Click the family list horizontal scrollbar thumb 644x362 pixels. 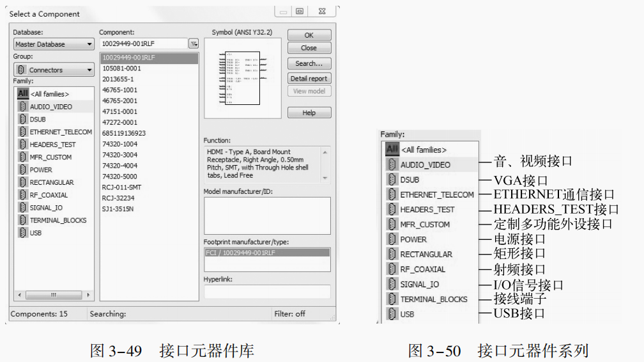(54, 295)
